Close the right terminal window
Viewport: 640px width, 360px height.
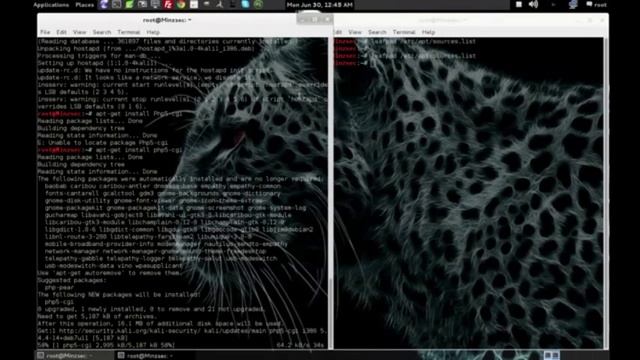point(602,20)
